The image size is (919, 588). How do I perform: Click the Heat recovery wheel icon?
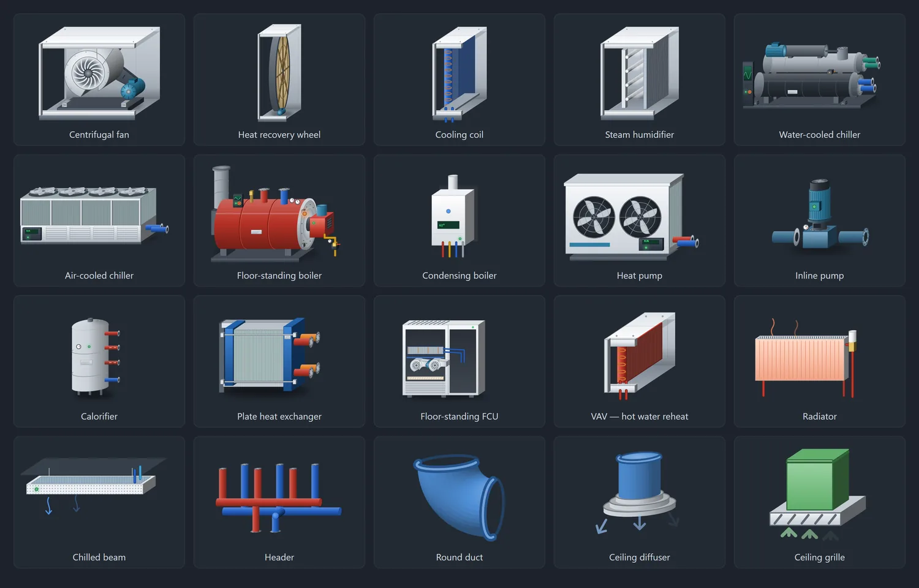(279, 73)
